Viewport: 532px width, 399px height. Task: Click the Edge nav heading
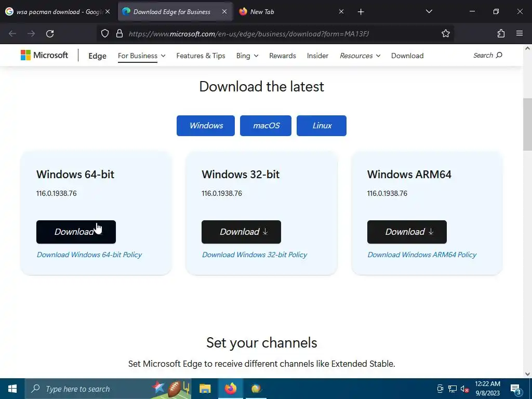(x=97, y=56)
